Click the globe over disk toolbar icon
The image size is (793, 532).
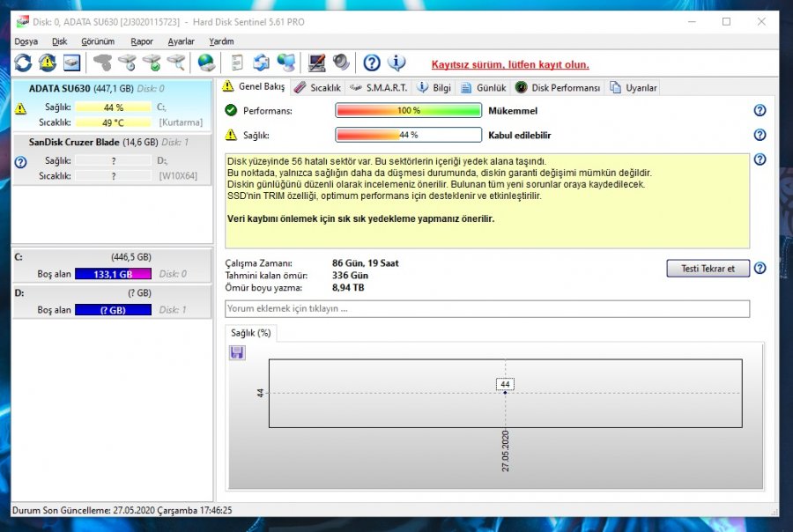(x=206, y=63)
